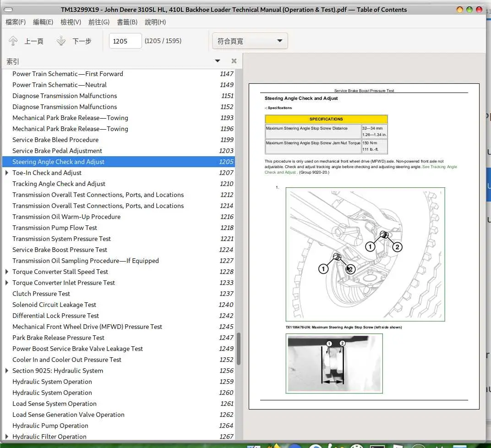Viewport: 491px width, 448px height.
Task: Expand Section 9025: Hydraulic System entry
Action: [x=6, y=371]
